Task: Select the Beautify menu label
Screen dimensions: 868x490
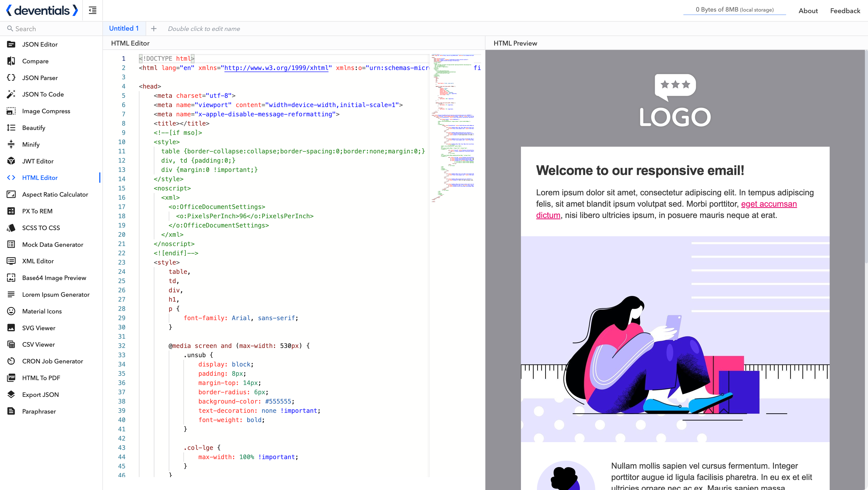Action: [x=34, y=128]
